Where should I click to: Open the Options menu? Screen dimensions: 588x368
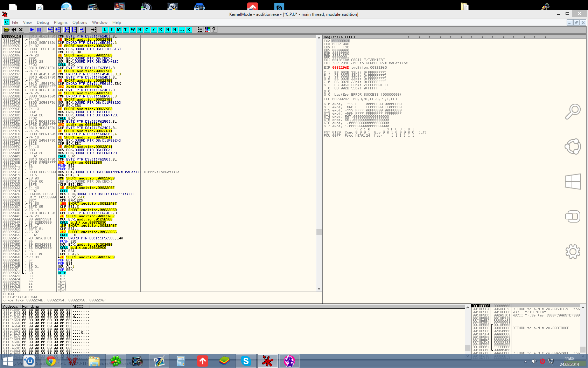tap(80, 22)
